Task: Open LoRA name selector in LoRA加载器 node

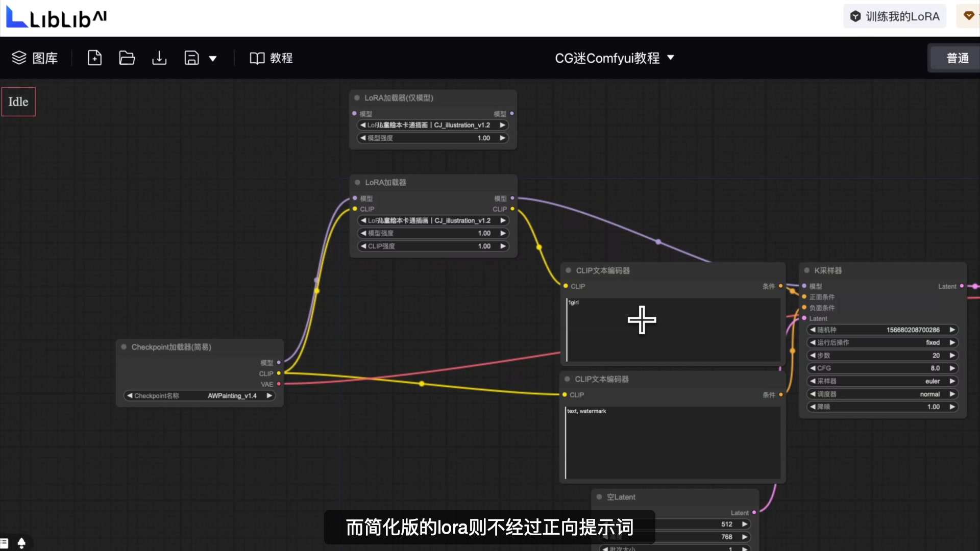Action: click(x=433, y=220)
